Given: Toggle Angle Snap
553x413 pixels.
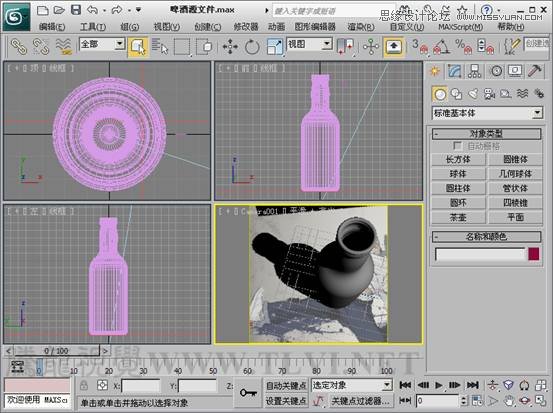Looking at the screenshot, I should click(441, 47).
